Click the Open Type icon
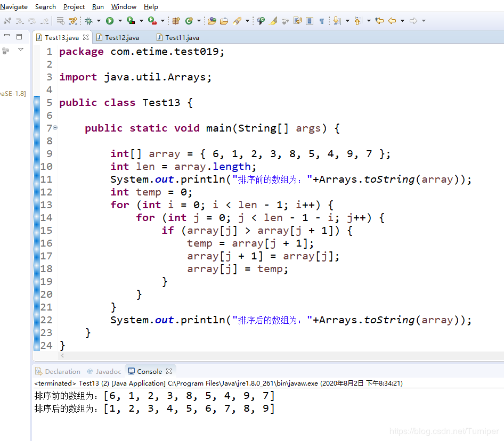Viewport: 504px width, 441px height. (212, 21)
